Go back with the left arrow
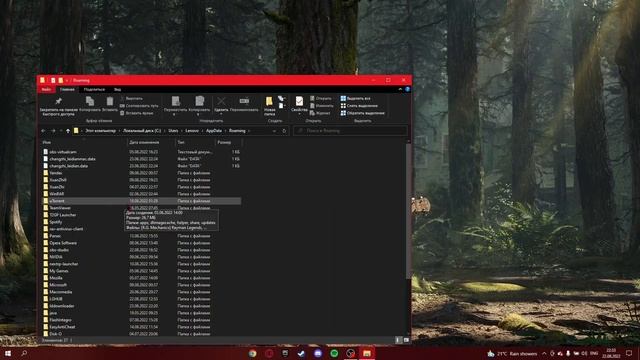The width and height of the screenshot is (640, 360). coord(44,131)
